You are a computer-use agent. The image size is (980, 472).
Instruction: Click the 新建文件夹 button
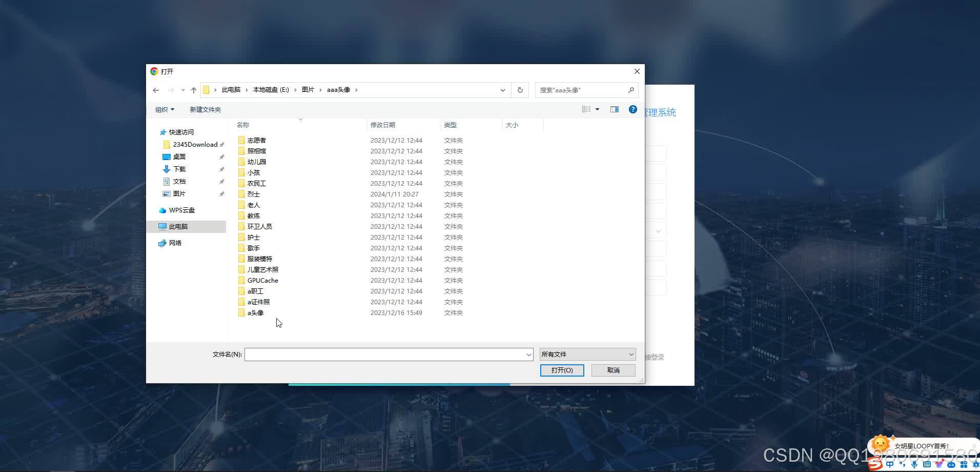205,109
